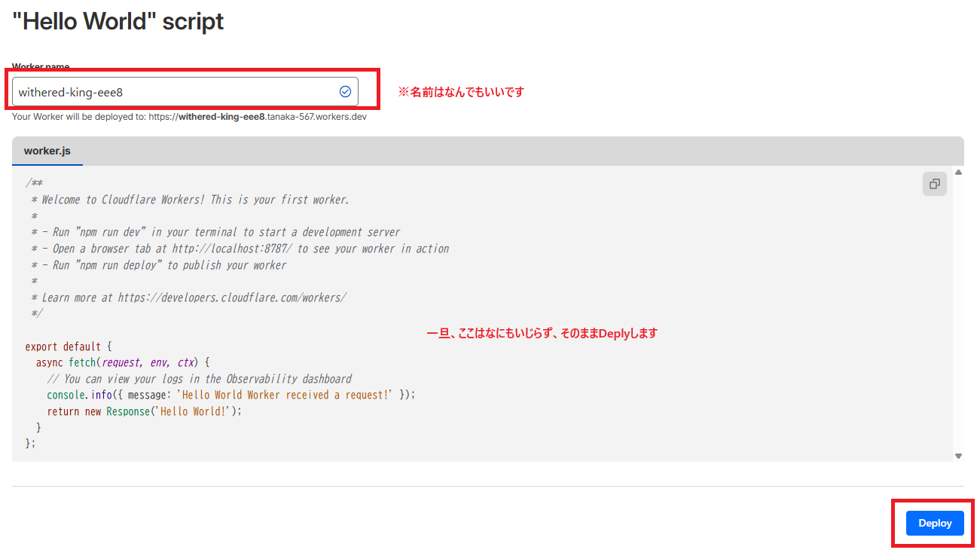980x559 pixels.
Task: Click the "npm run dev" comment line
Action: 215,232
